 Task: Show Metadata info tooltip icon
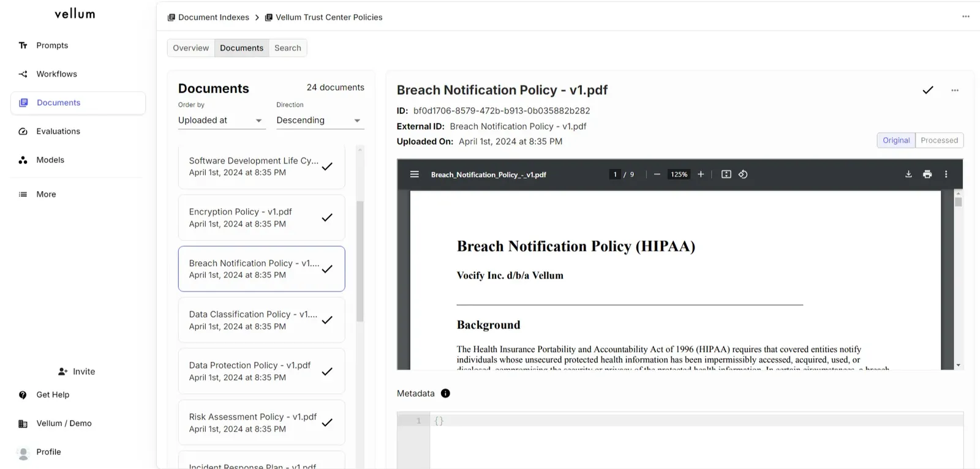click(445, 393)
